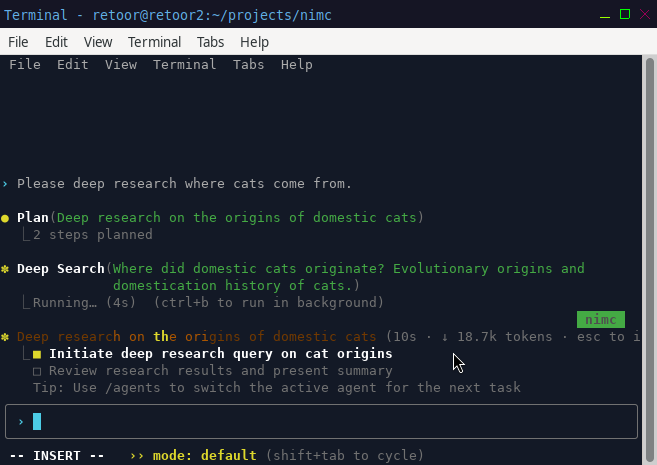Toggle the yellow checkbox for 'Initiate deep research query'
Viewport: 657px width, 465px height.
tap(37, 354)
